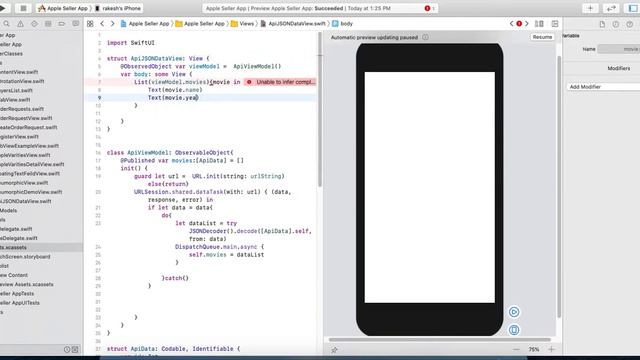Select Apple Seller App scheme
Screen dimensions: 640x360
coord(63,8)
